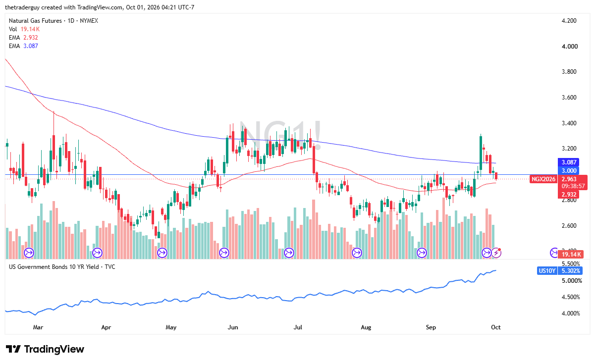Click the lightning bolt event icon near October
This screenshot has height=364, width=595.
point(496,253)
